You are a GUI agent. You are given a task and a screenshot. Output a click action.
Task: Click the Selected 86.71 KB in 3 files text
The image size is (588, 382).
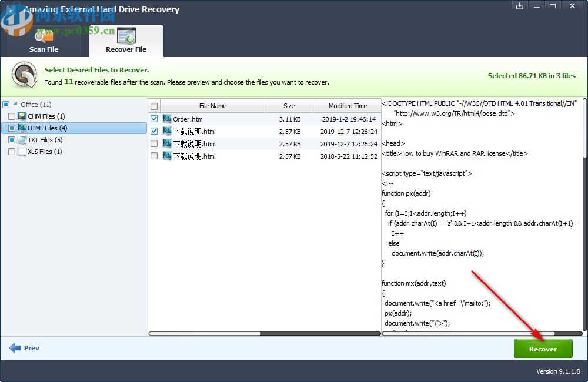click(x=532, y=76)
